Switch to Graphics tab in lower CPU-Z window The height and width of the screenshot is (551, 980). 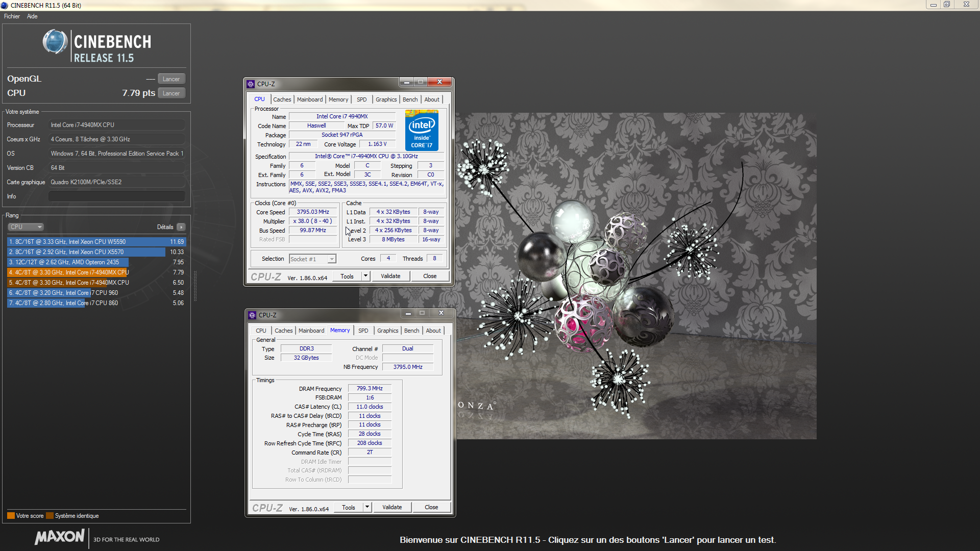(x=388, y=331)
